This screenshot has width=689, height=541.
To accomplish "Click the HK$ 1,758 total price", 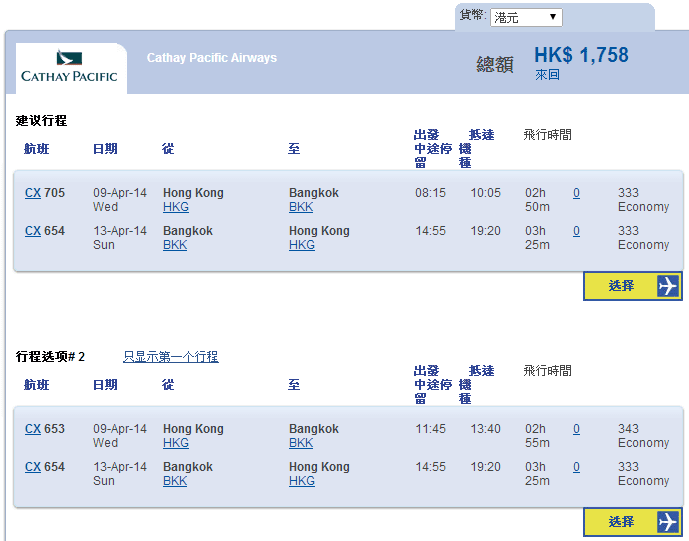I will [581, 56].
